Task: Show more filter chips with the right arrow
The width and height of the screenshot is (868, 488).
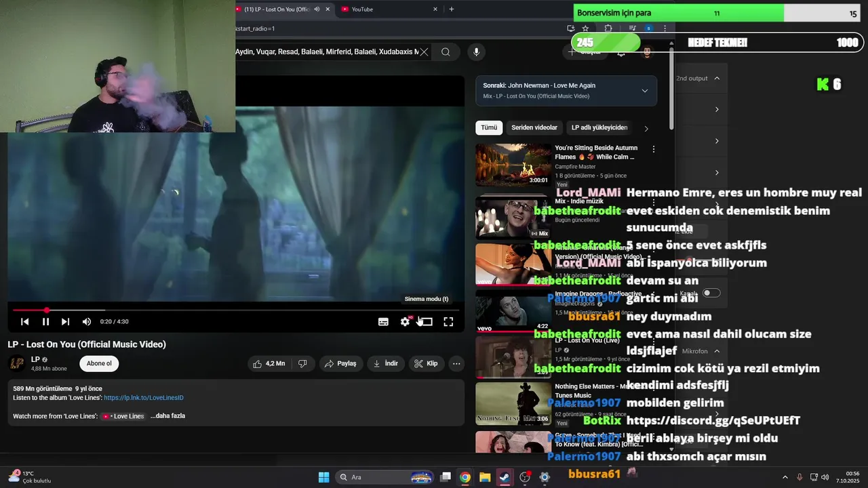Action: pyautogui.click(x=646, y=128)
